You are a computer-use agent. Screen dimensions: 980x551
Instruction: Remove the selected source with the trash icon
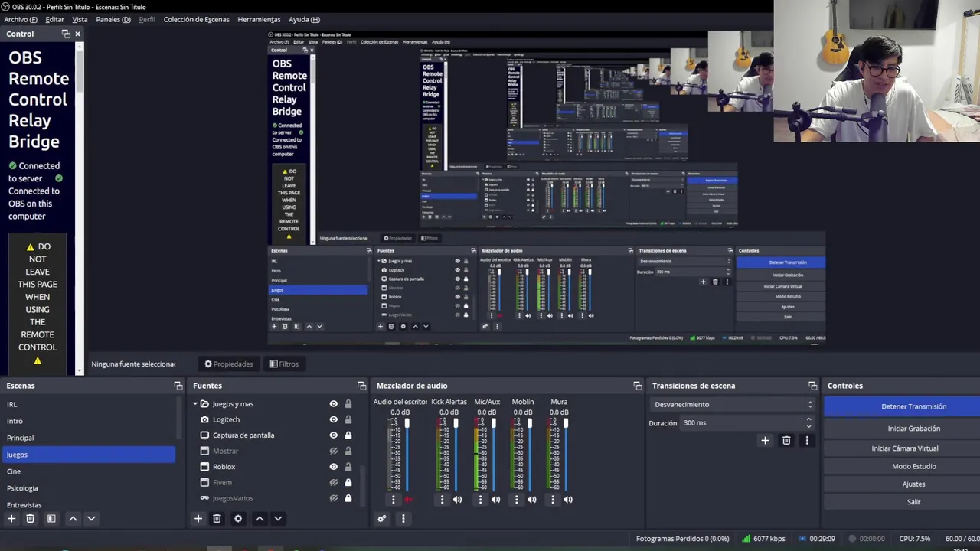pos(217,519)
